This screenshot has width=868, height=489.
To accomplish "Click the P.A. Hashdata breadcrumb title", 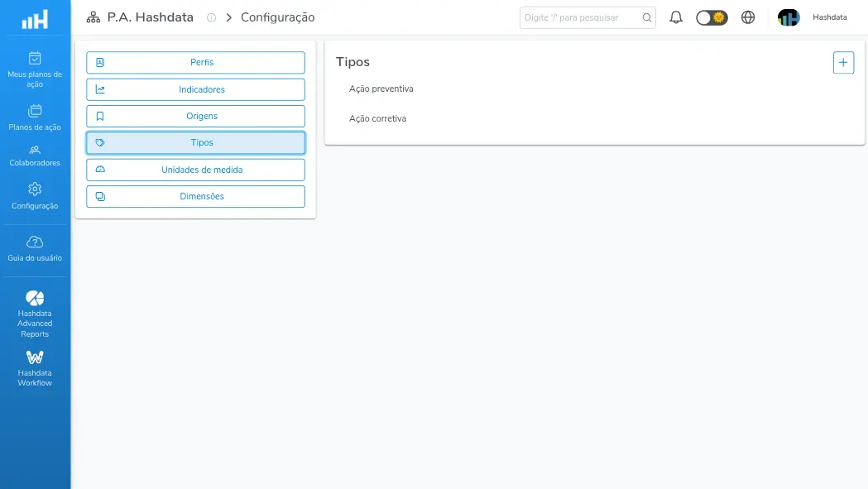I will (150, 17).
